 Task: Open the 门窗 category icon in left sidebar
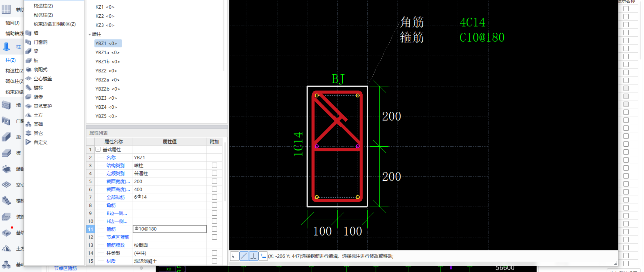(6, 121)
